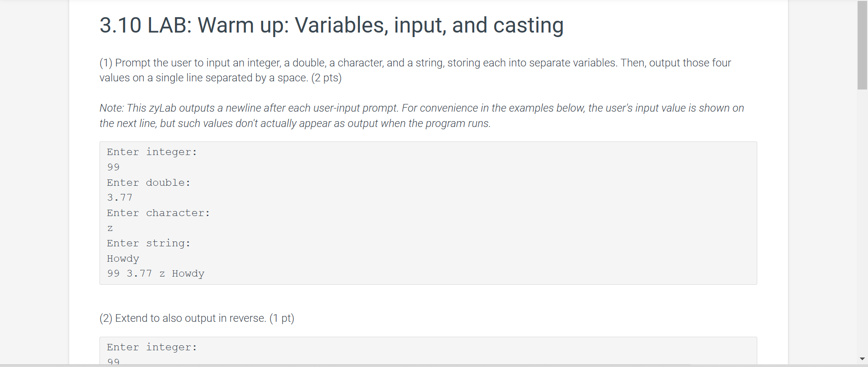
Task: Click the value 99 under Enter integer
Action: 113,167
